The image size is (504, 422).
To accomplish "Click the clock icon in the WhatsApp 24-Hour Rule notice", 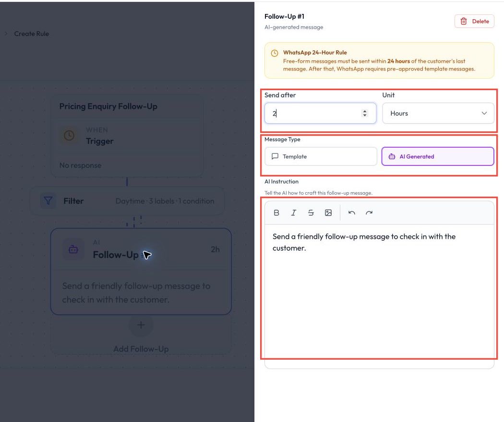I will click(x=274, y=53).
